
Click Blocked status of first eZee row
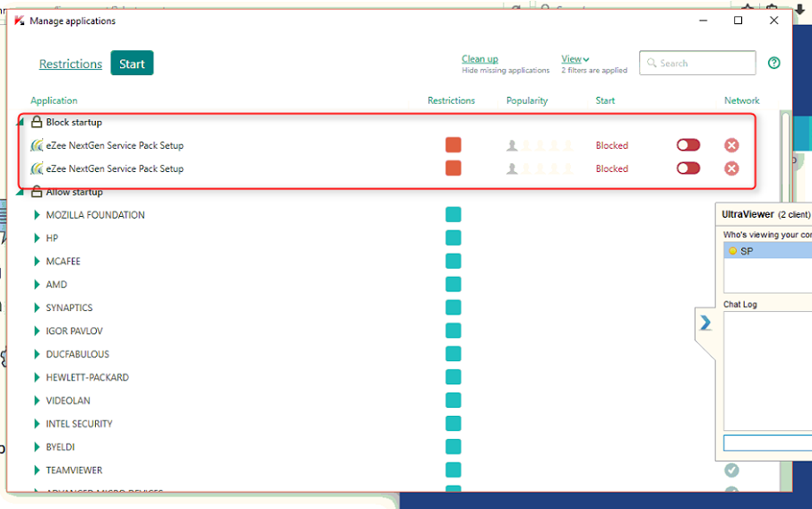coord(611,145)
